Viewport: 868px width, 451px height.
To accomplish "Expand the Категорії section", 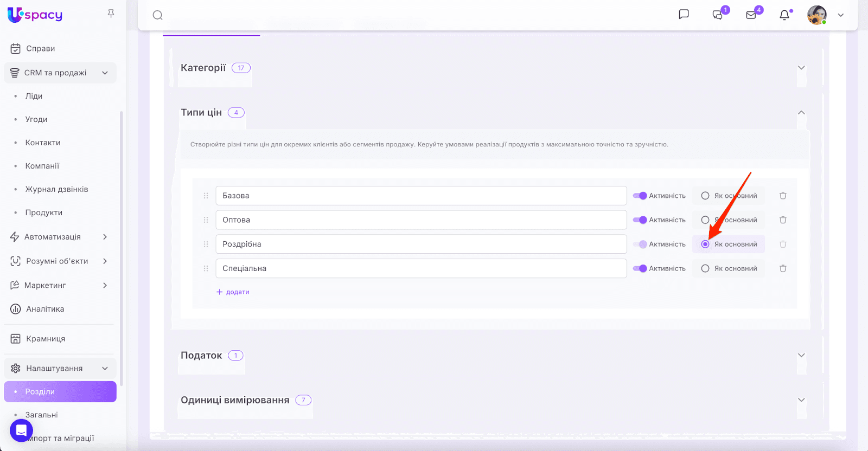I will tap(801, 68).
